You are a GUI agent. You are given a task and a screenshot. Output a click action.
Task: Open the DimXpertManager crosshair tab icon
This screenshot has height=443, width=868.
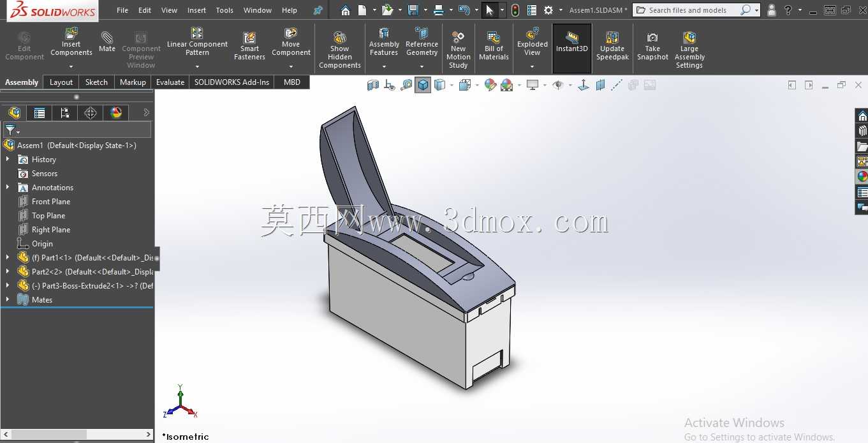pyautogui.click(x=91, y=113)
